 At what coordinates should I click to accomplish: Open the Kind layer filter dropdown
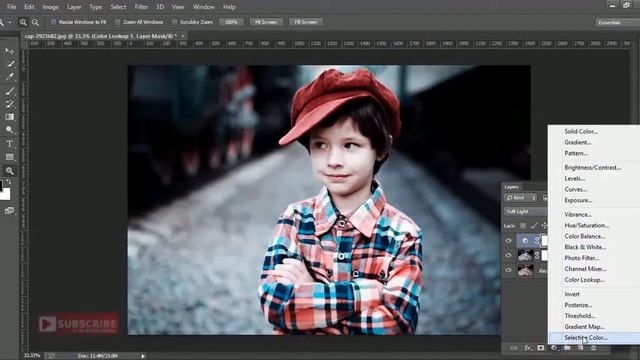pos(521,198)
